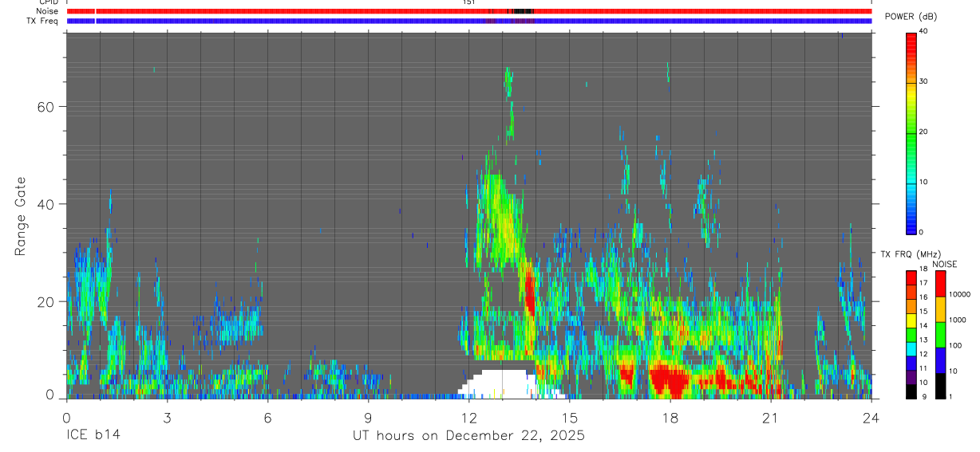Click the cyan 12–13 MHz TX frequency swatch
This screenshot has height=452, width=980.
911,348
